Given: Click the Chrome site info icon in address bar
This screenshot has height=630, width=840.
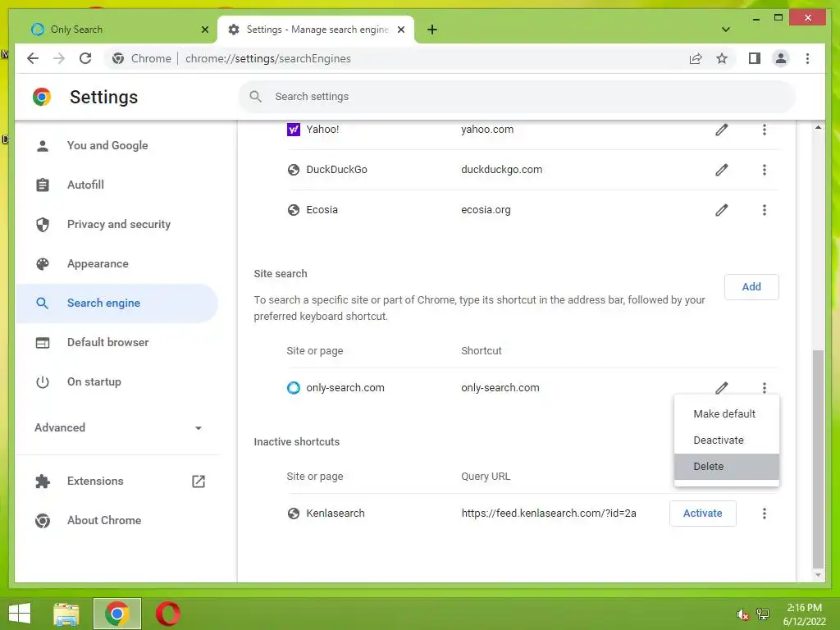Looking at the screenshot, I should tap(118, 58).
